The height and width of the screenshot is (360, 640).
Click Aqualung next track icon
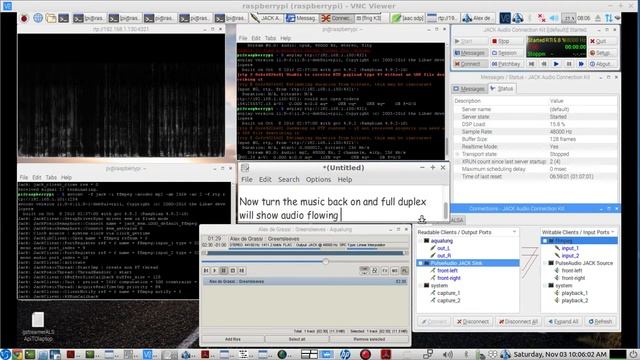pyautogui.click(x=242, y=271)
